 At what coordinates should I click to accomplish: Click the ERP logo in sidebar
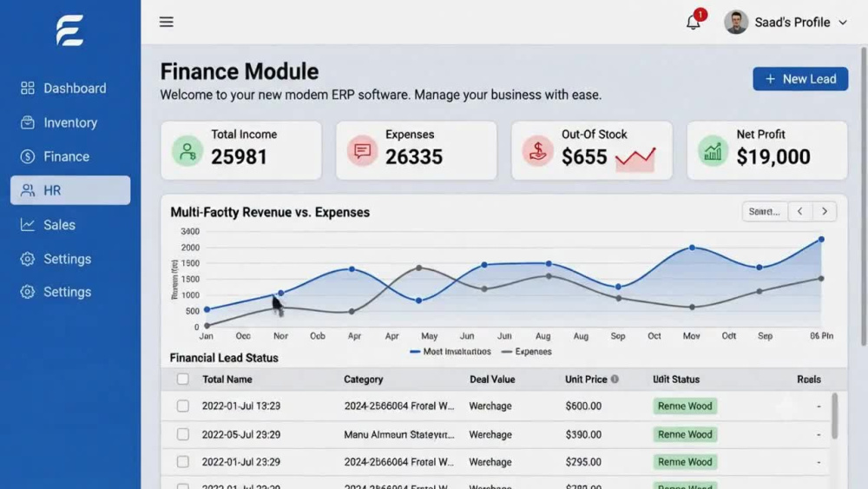click(x=69, y=30)
